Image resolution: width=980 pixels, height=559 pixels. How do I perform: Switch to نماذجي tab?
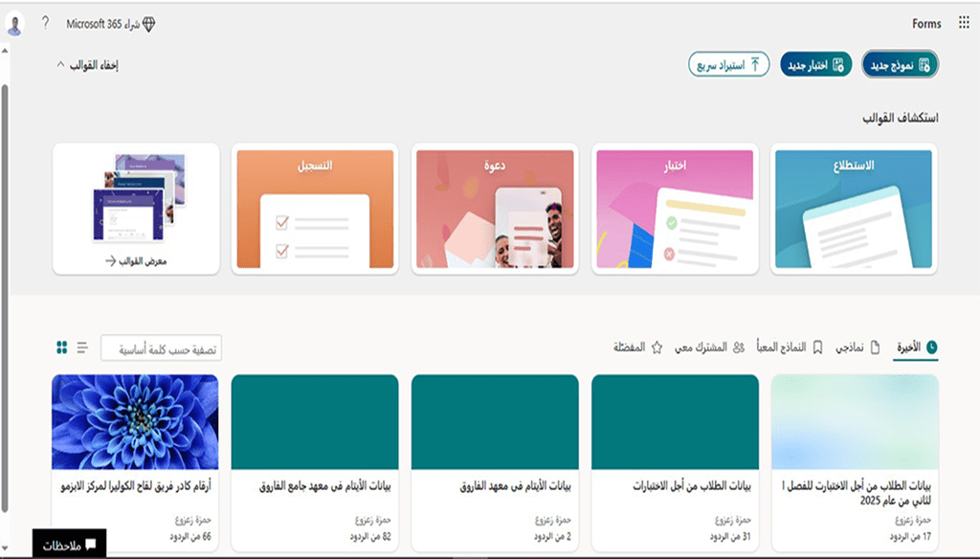point(857,347)
